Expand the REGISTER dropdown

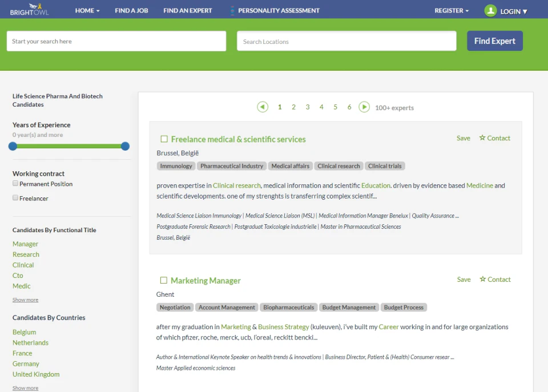pyautogui.click(x=450, y=10)
